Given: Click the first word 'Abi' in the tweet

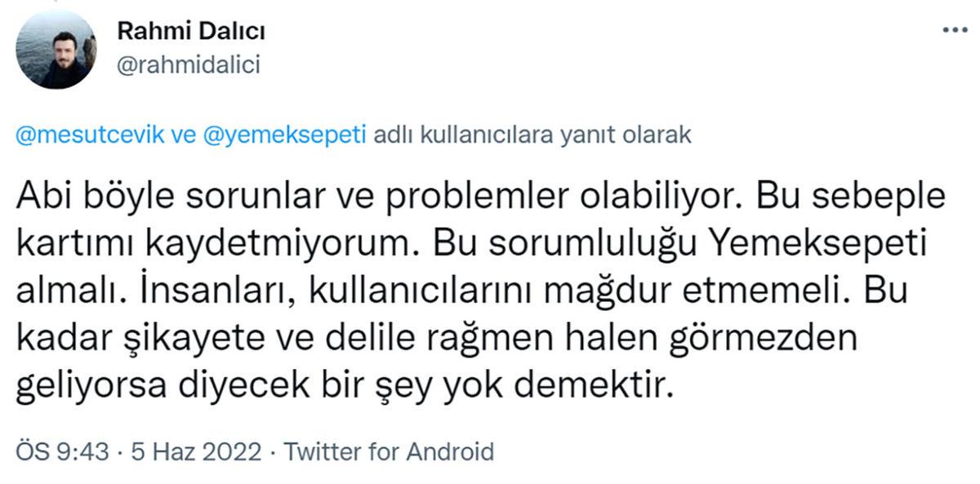Looking at the screenshot, I should tap(38, 195).
